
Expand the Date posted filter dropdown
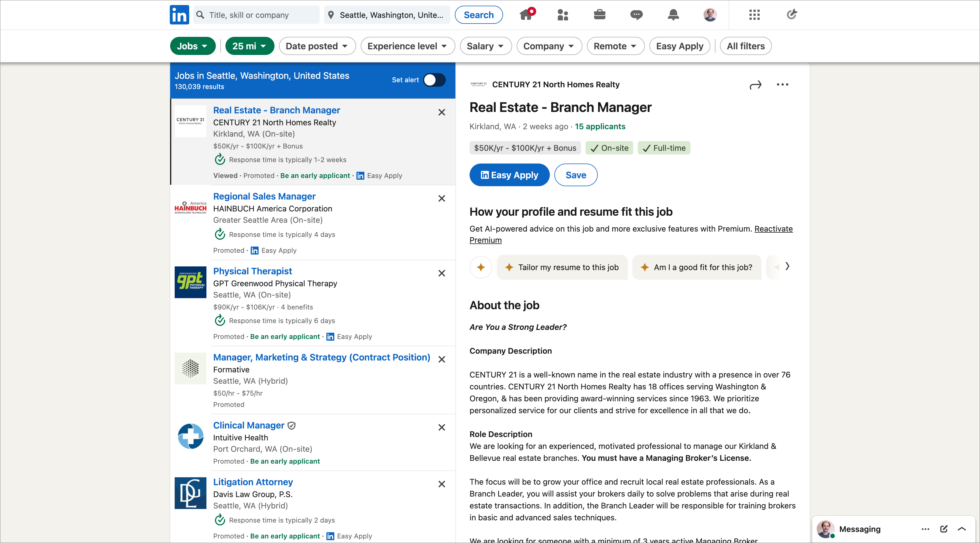click(317, 46)
